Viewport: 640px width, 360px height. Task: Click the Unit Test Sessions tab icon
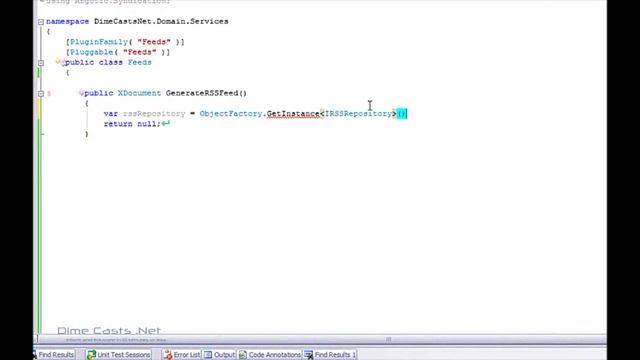[91, 355]
